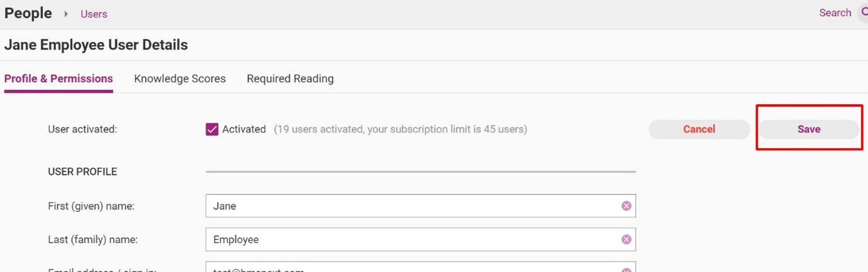Select the Profile & Permissions tab

[59, 79]
